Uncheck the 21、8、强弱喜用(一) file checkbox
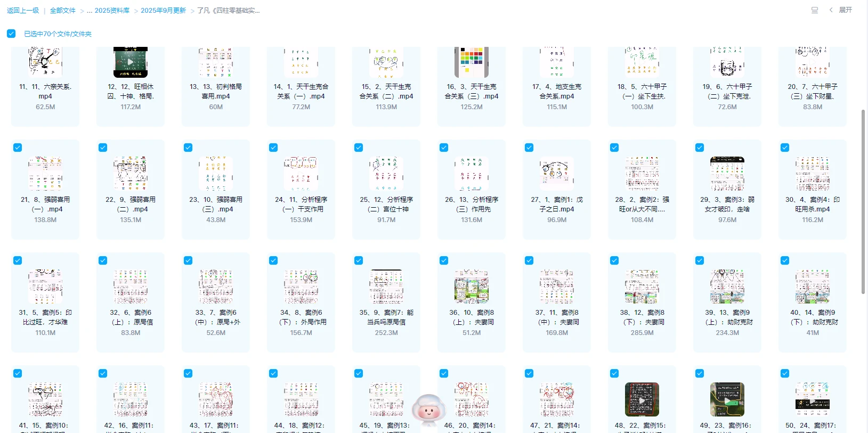Image resolution: width=868 pixels, height=433 pixels. click(18, 148)
